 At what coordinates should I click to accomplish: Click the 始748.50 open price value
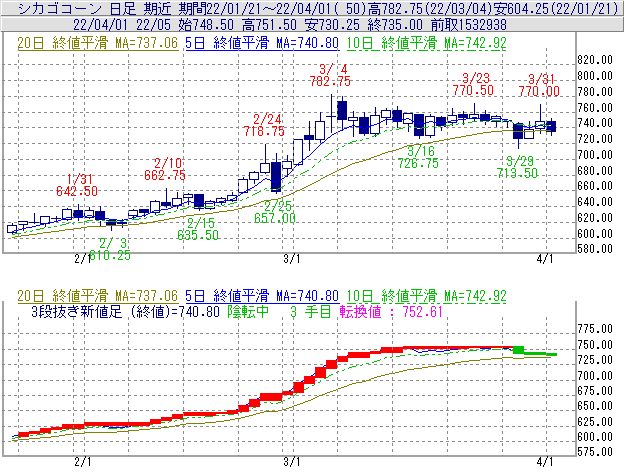tap(206, 25)
